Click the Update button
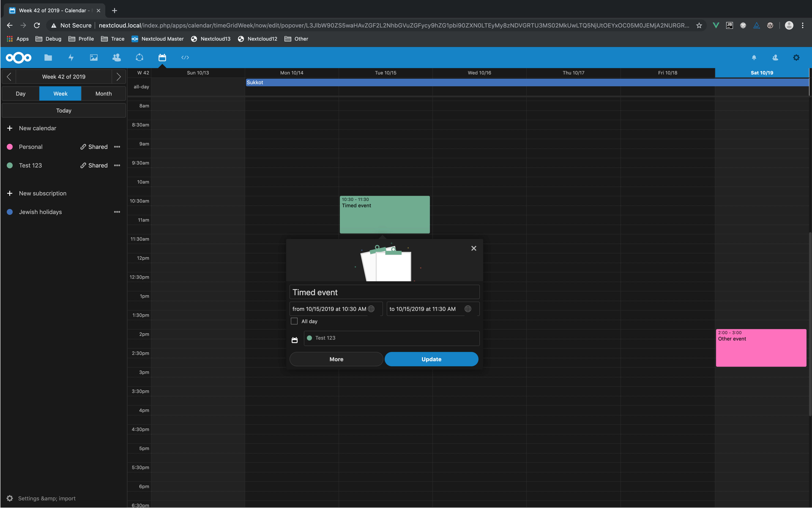 point(431,359)
